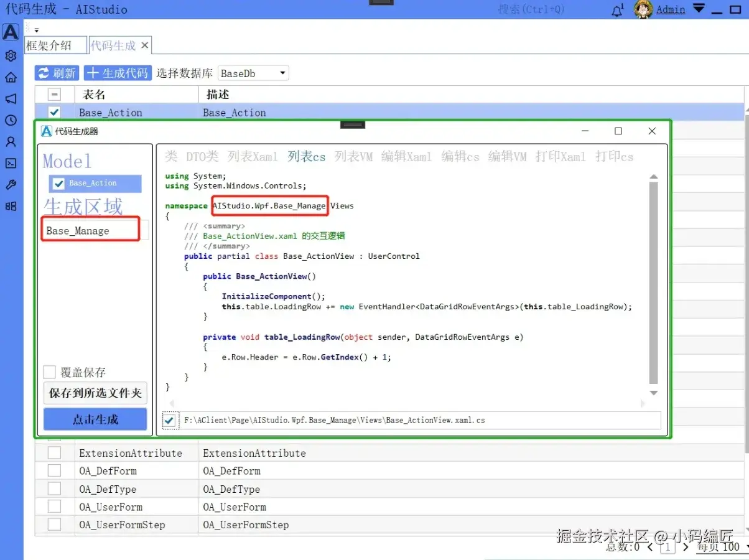Viewport: 749px width, 560px height.
Task: Select the 打印cs code tab
Action: coord(614,157)
